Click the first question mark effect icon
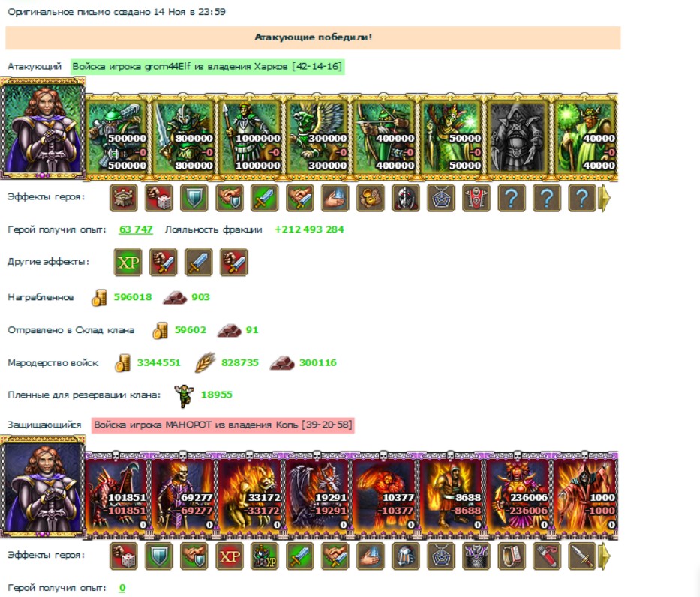 tap(512, 198)
